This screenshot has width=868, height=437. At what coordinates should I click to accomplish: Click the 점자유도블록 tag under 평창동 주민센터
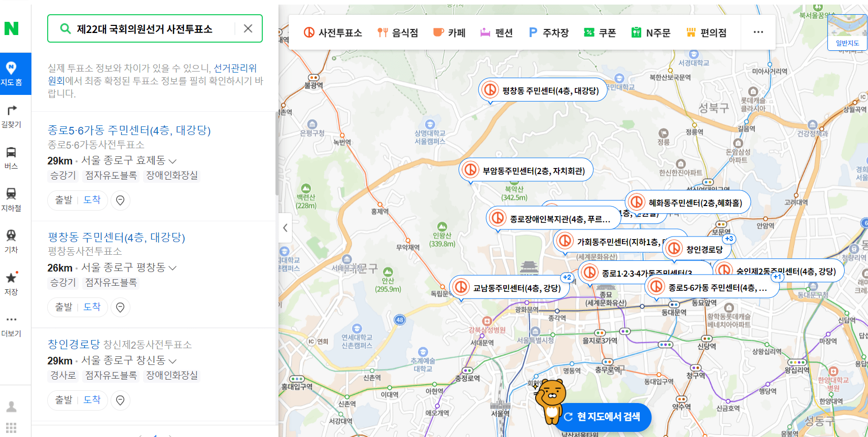pyautogui.click(x=111, y=283)
